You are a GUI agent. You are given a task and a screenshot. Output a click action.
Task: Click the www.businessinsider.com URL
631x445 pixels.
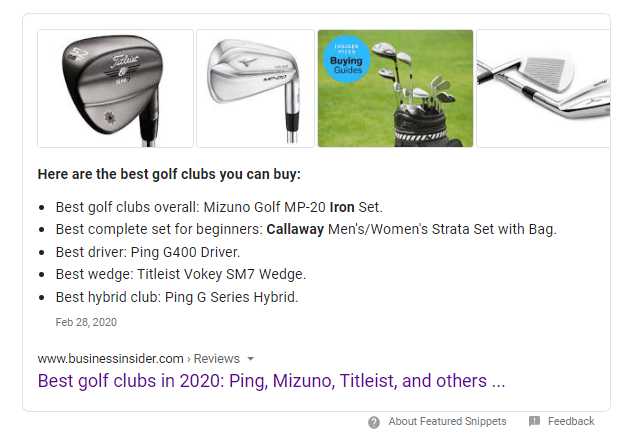[x=110, y=359]
